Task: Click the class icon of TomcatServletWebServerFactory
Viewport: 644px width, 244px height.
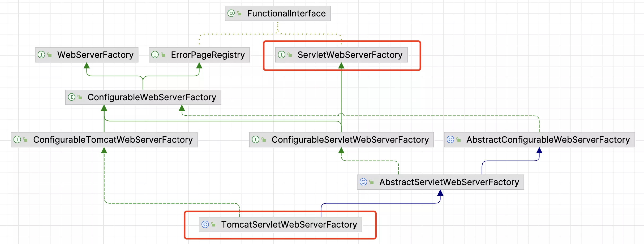Action: click(205, 224)
